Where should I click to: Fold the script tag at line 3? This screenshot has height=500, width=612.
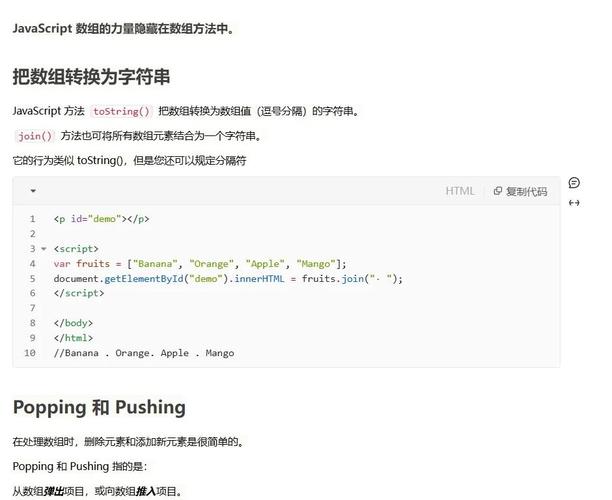click(44, 249)
